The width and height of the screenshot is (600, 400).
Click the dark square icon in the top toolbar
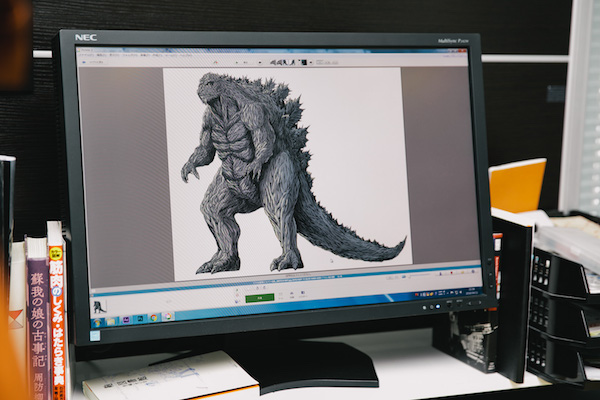(301, 62)
